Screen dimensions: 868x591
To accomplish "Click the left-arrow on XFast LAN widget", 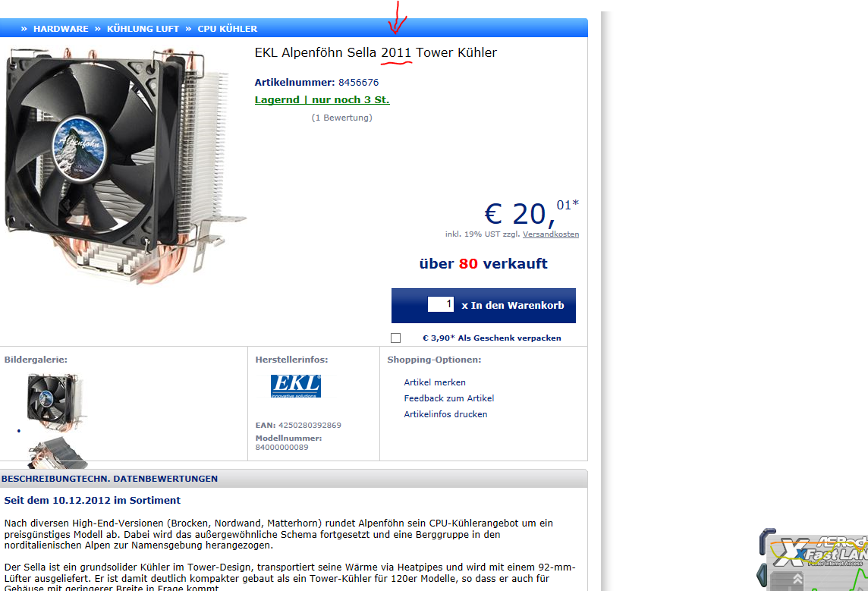I will click(760, 576).
